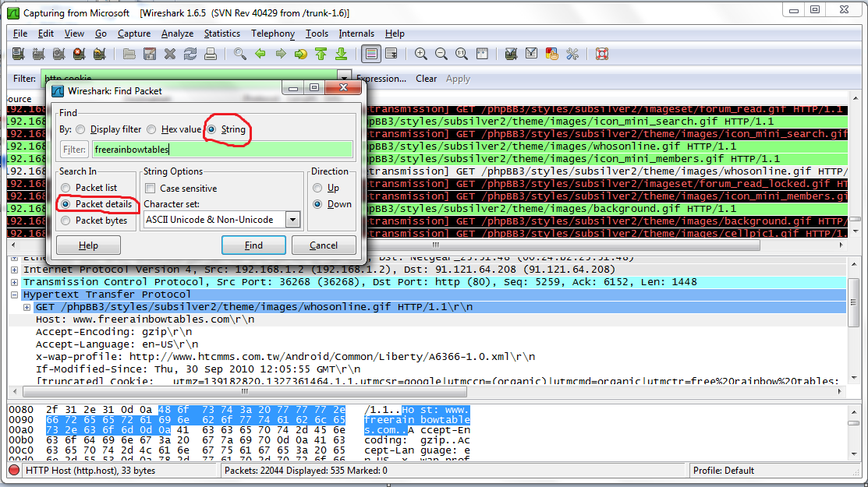Image resolution: width=868 pixels, height=487 pixels.
Task: Click the red expert info status icon
Action: click(14, 471)
